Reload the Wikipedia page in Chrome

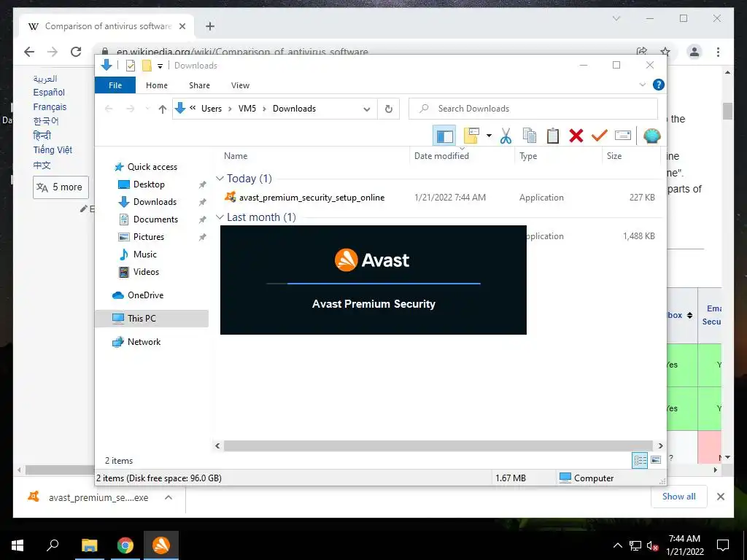pos(76,52)
